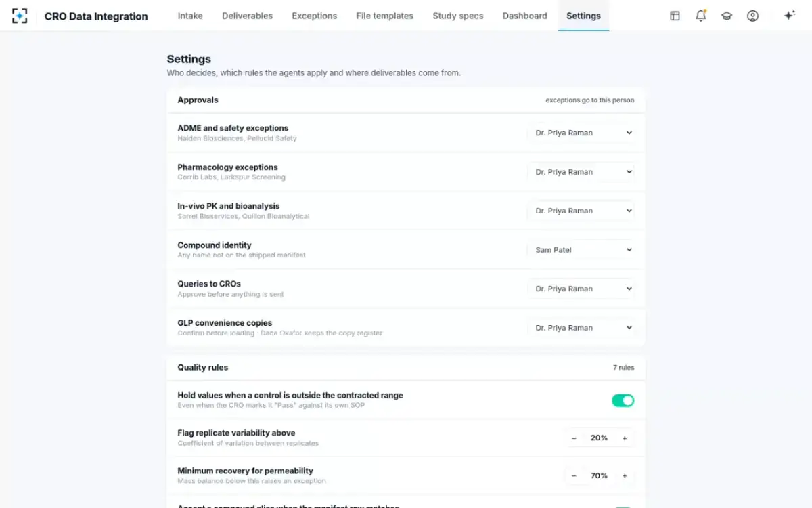Open the graduation cap learning icon
Image resolution: width=812 pixels, height=508 pixels.
point(727,16)
